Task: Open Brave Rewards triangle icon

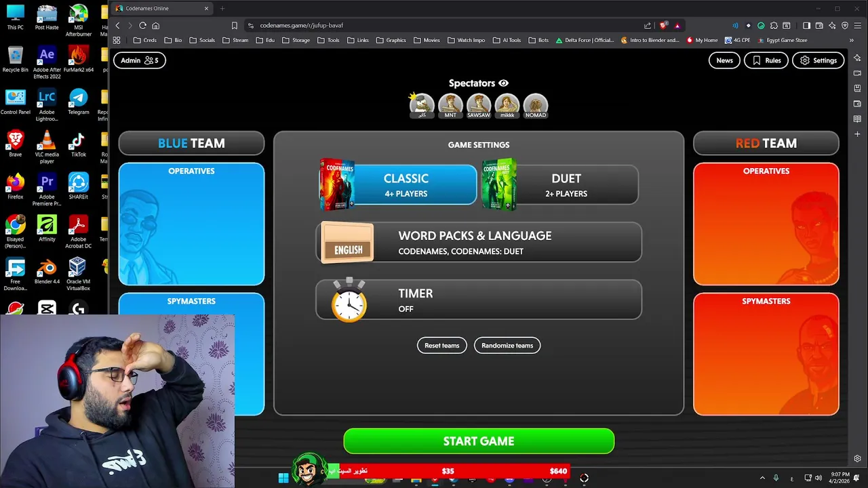Action: pyautogui.click(x=677, y=26)
